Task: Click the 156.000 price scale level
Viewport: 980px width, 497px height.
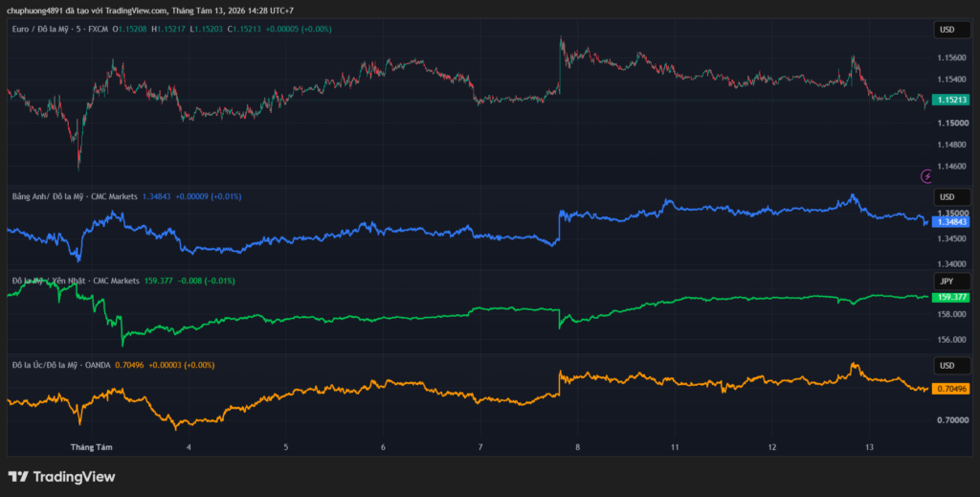Action: click(x=951, y=339)
